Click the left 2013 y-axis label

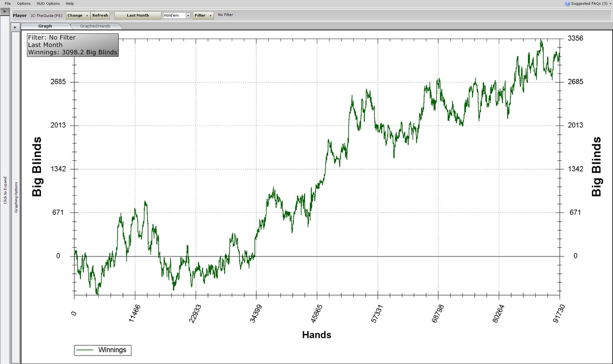pyautogui.click(x=58, y=126)
